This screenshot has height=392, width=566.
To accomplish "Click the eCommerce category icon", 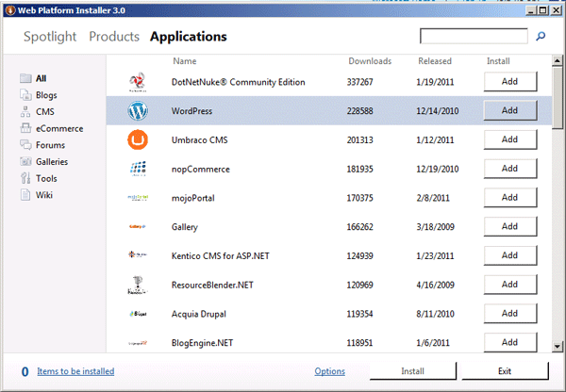I will (x=25, y=128).
